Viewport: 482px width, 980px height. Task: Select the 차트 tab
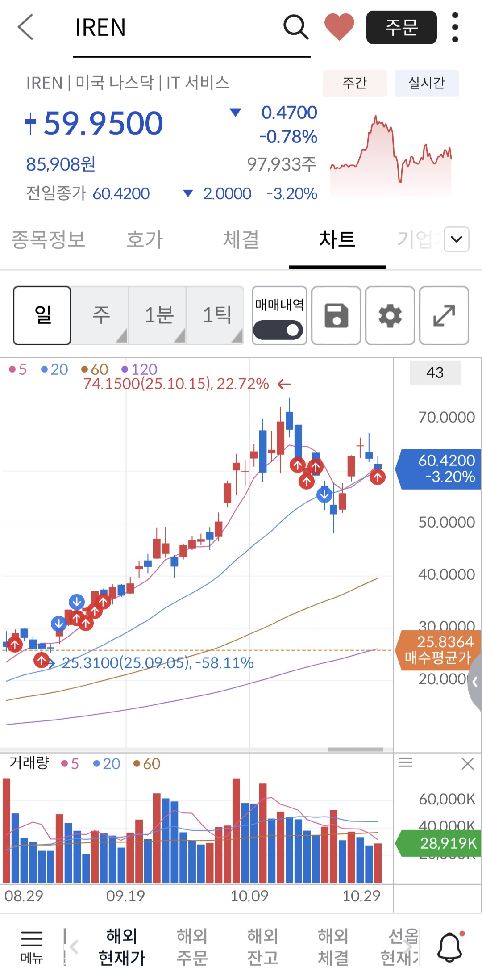tap(337, 239)
